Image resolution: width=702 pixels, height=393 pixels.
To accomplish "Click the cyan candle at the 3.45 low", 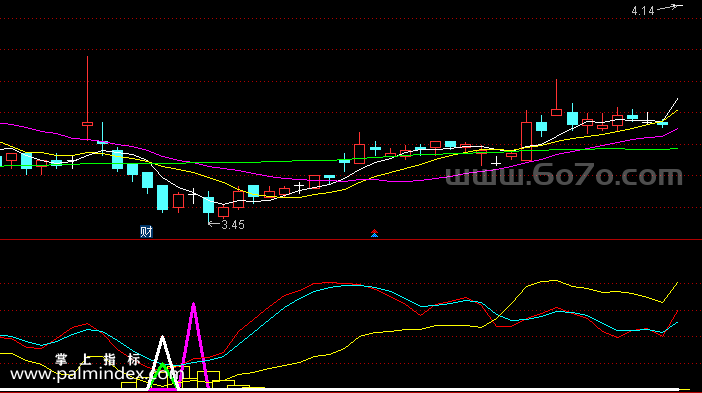I will click(x=209, y=205).
